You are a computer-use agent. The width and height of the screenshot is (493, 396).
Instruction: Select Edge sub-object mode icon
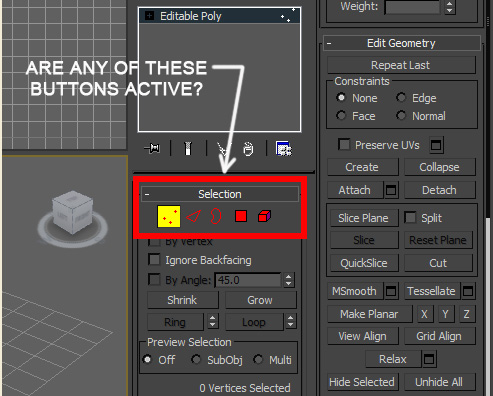pos(194,217)
